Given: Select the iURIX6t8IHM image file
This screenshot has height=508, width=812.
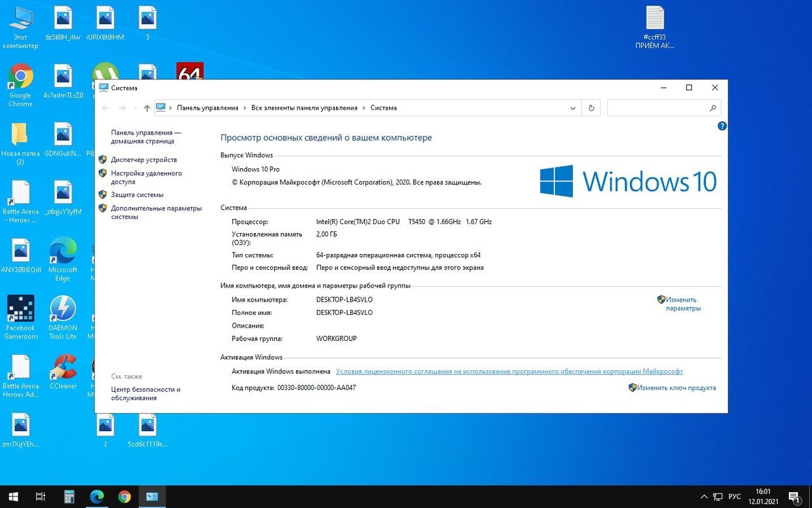Looking at the screenshot, I should click(105, 23).
